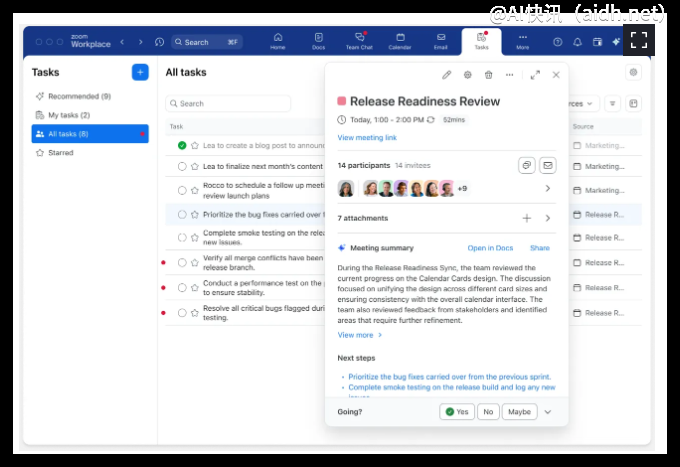Uncheck the completed 'Lea to create a blog post' task

pos(182,145)
